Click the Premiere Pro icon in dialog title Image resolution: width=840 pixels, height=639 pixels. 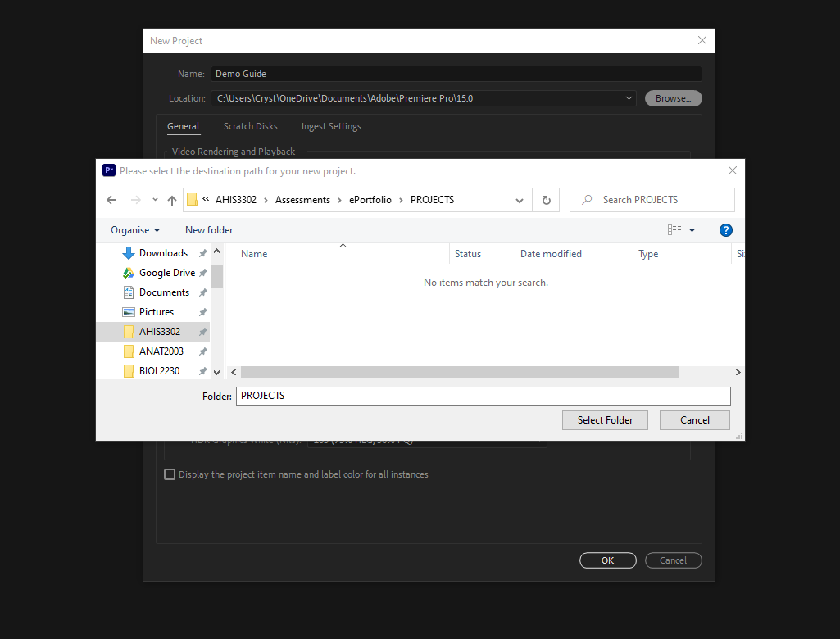109,170
